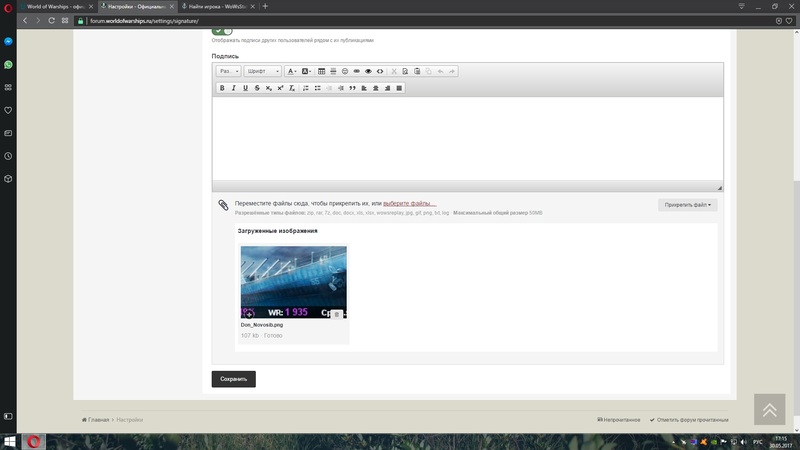Open WhatsApp in the Opera sidebar
Image resolution: width=800 pixels, height=450 pixels.
[8, 64]
